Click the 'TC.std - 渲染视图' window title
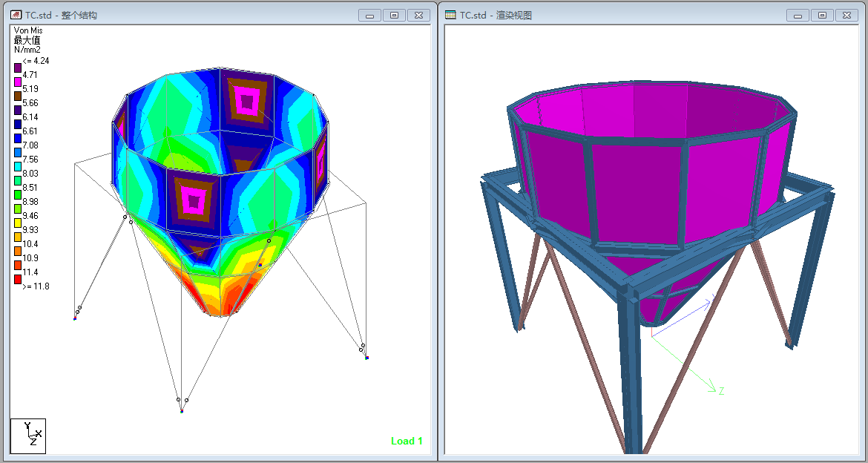868x463 pixels. pos(496,16)
